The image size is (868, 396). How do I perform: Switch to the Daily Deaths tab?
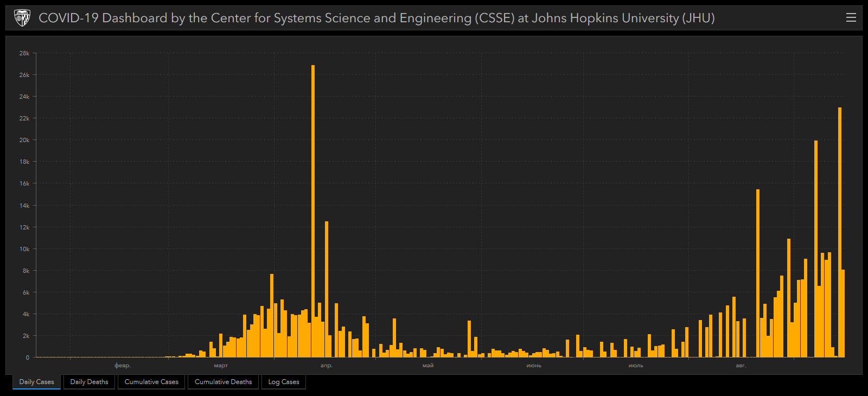(89, 382)
